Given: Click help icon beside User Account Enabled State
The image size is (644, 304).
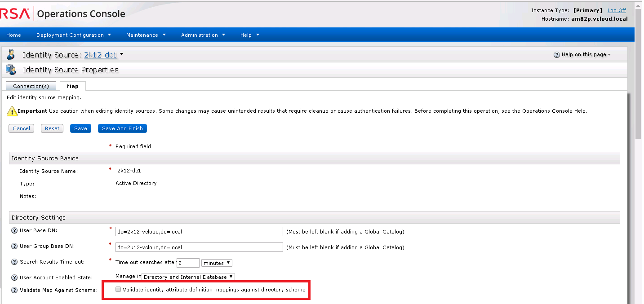Looking at the screenshot, I should 14,278.
